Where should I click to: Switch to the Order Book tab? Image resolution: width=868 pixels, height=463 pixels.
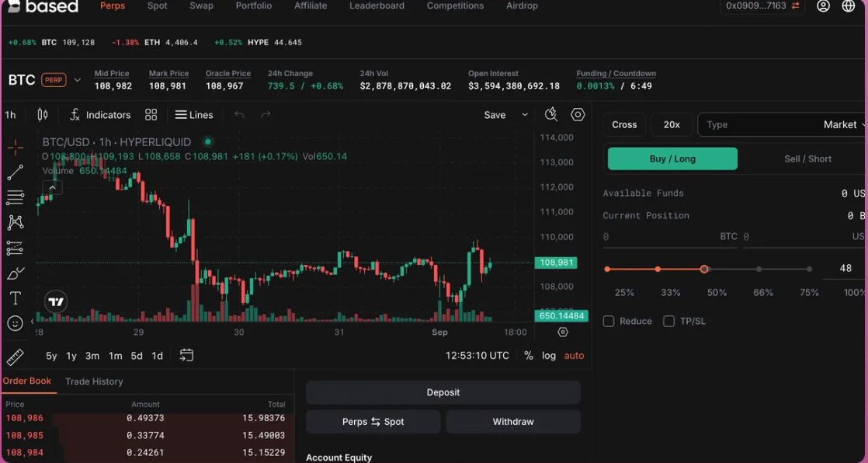27,381
